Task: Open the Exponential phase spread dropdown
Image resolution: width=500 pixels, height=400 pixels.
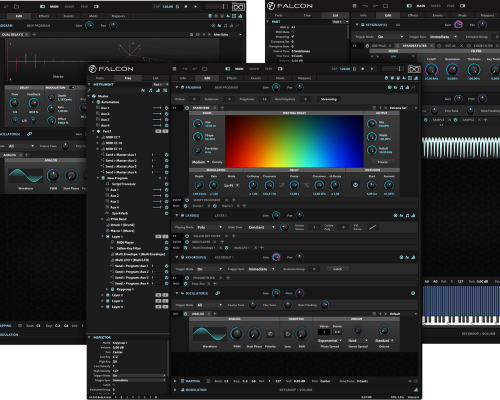Action: click(x=329, y=341)
